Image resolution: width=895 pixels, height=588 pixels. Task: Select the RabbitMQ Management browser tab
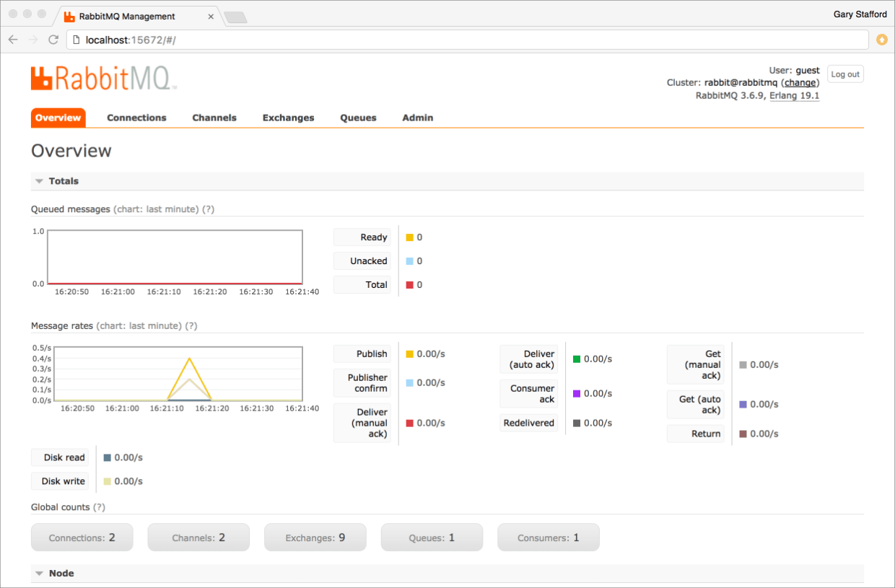point(137,15)
